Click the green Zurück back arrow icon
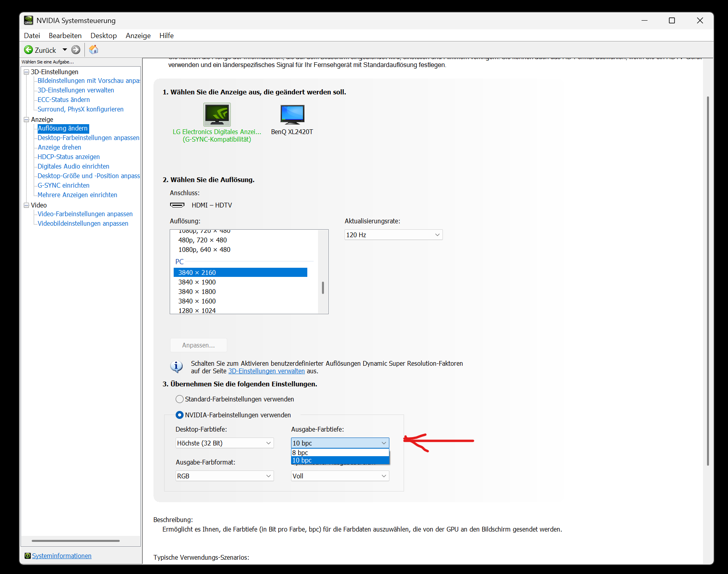728x574 pixels. coord(29,50)
